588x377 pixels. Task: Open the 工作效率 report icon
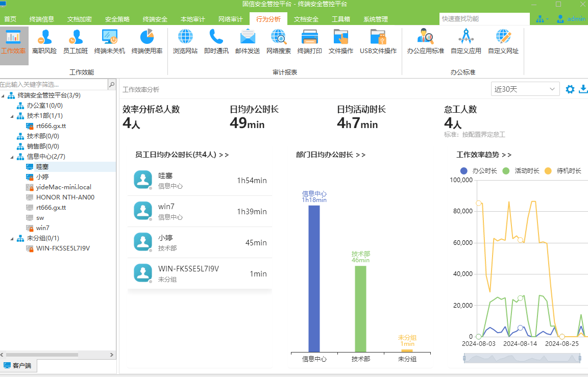pyautogui.click(x=13, y=42)
